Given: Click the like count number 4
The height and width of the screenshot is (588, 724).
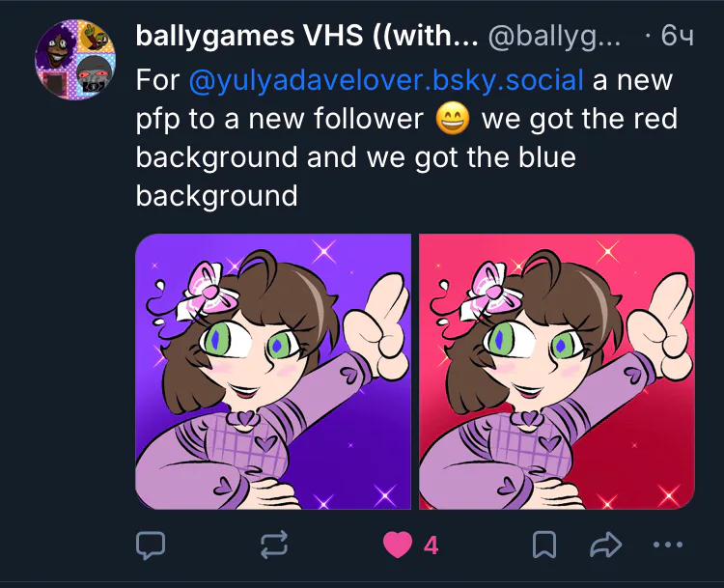Looking at the screenshot, I should click(431, 546).
